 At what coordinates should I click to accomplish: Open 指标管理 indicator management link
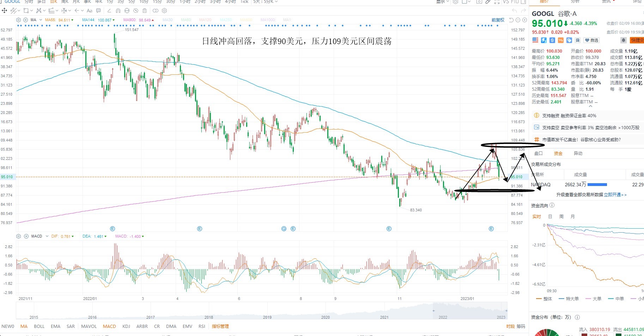220,326
